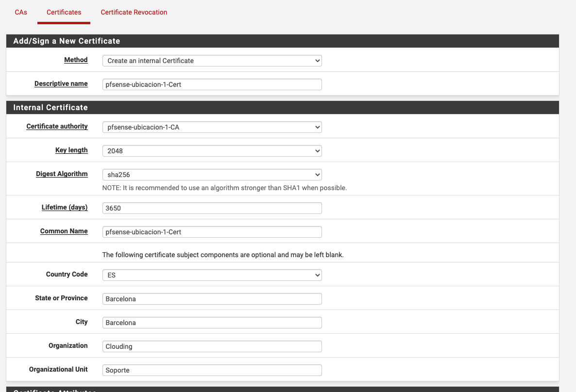Viewport: 576px width, 392px height.
Task: Click the Add/Sign a New Certificate header
Action: click(x=283, y=41)
